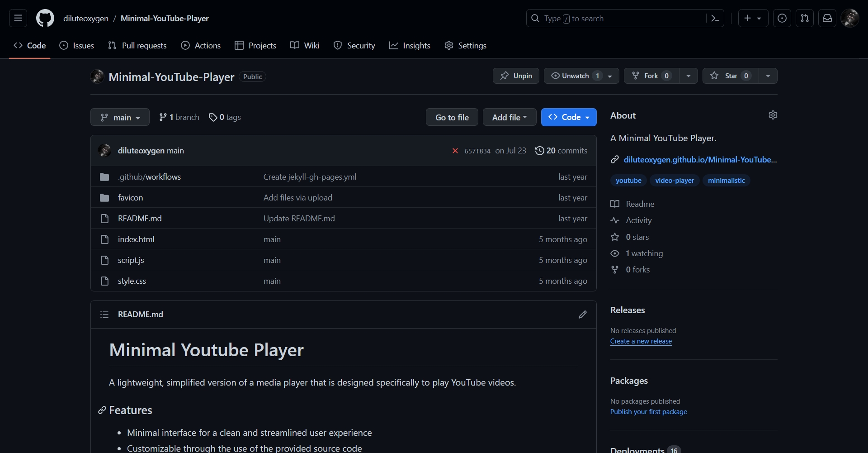Unpin the repository

tap(516, 76)
